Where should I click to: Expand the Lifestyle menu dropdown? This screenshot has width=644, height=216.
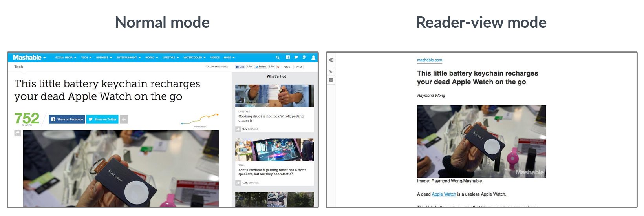click(170, 58)
